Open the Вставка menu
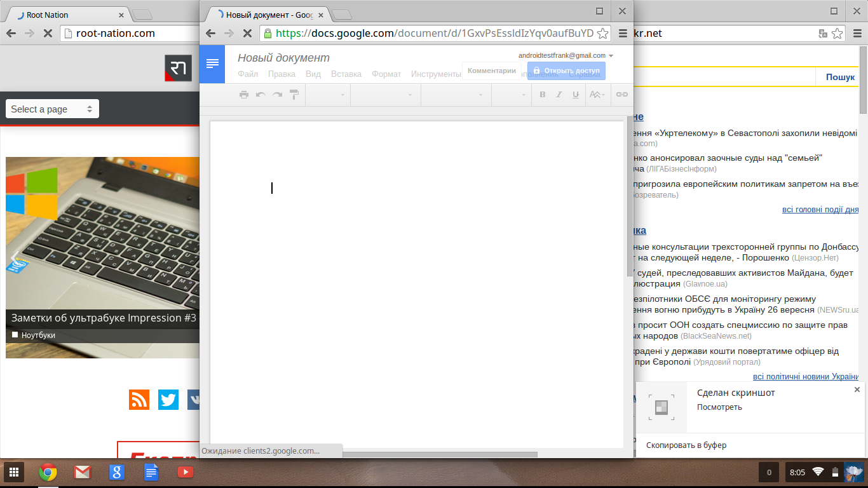This screenshot has height=488, width=868. [x=346, y=74]
